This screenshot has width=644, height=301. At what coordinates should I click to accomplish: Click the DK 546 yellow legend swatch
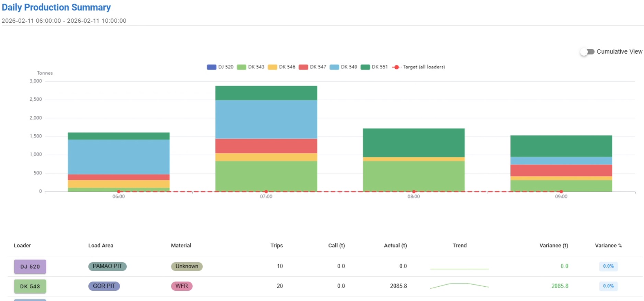click(272, 67)
